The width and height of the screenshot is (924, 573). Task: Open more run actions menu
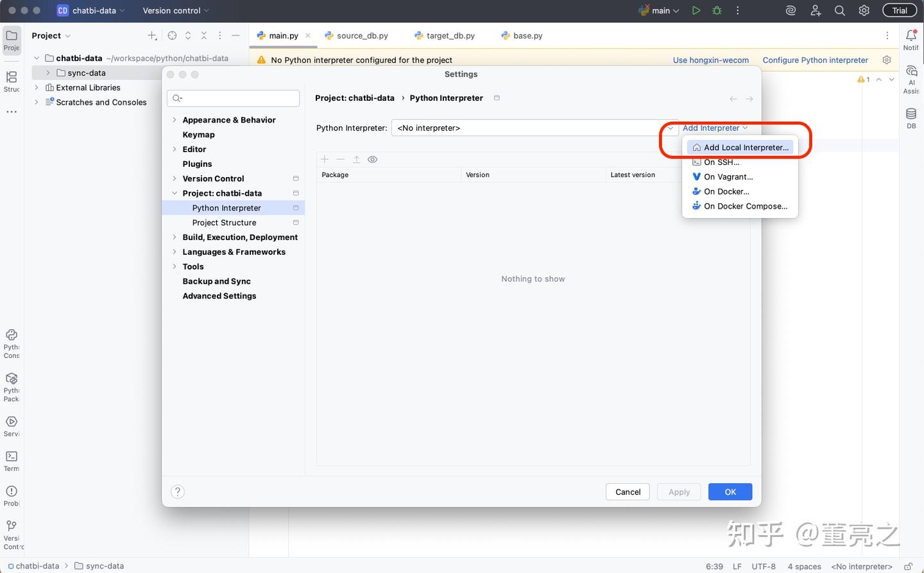[738, 10]
